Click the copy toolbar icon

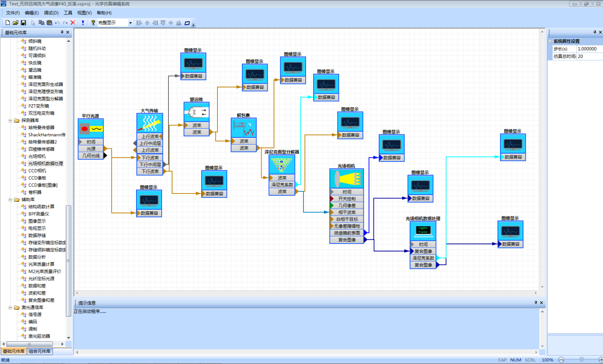point(41,23)
